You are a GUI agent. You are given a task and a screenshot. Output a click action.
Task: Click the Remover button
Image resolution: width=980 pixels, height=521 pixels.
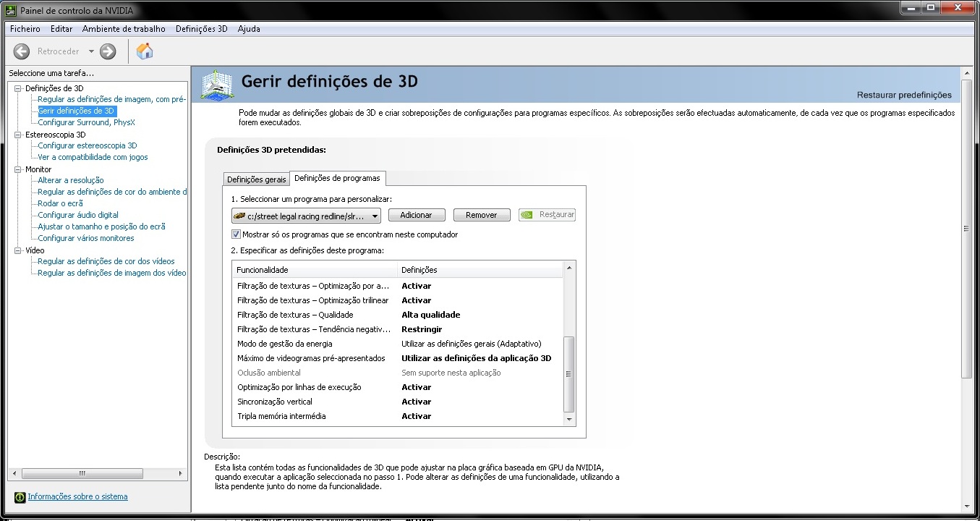point(482,215)
